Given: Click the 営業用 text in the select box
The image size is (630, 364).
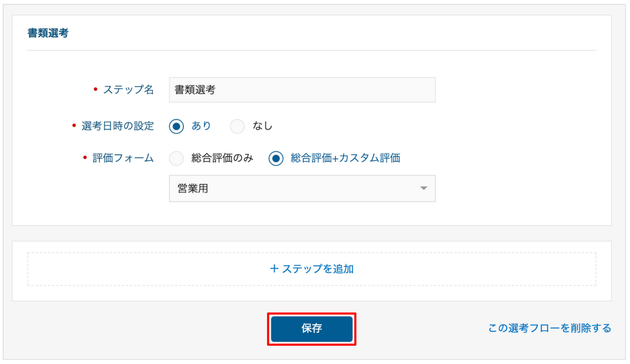Looking at the screenshot, I should click(x=193, y=189).
